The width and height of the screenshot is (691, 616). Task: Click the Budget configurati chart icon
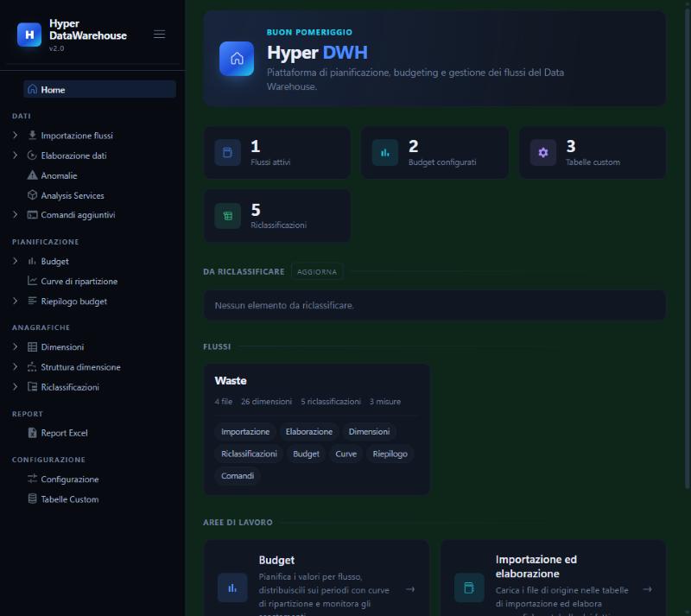[x=385, y=153]
